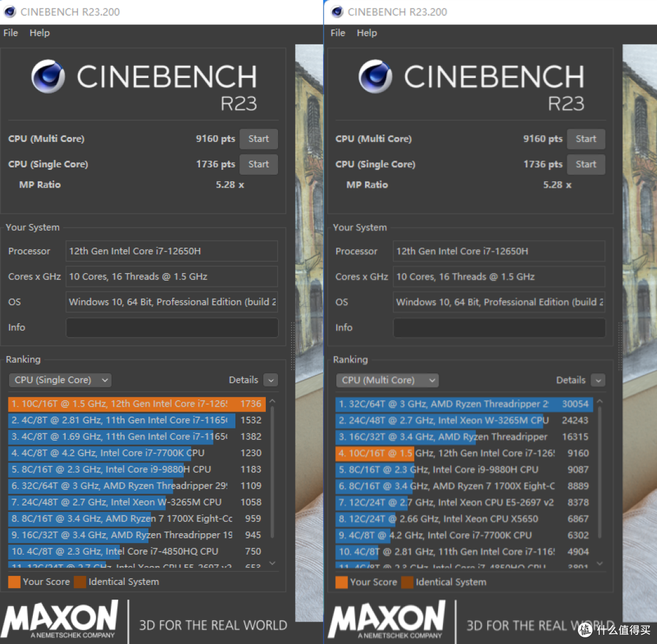
Task: Expand Details arrow in right window ranking
Action: click(598, 380)
